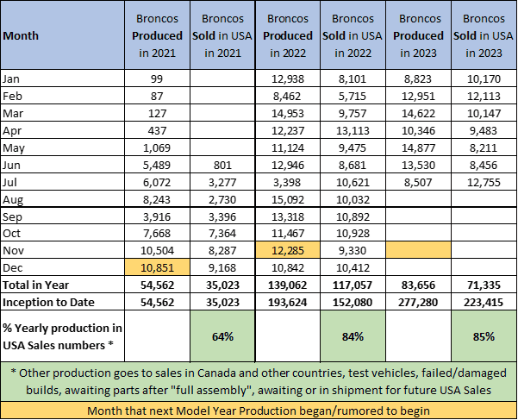The image size is (518, 420).
Task: Select highlighted cell 10,851
Action: 157,267
